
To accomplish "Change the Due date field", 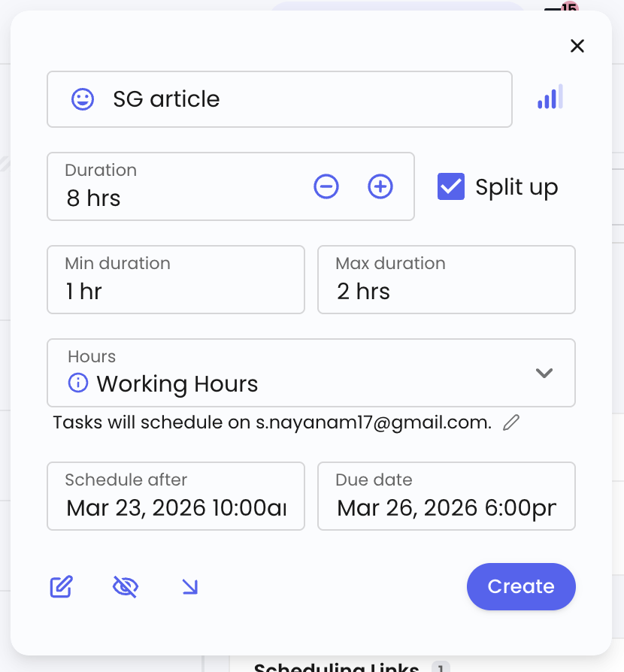I will click(446, 496).
